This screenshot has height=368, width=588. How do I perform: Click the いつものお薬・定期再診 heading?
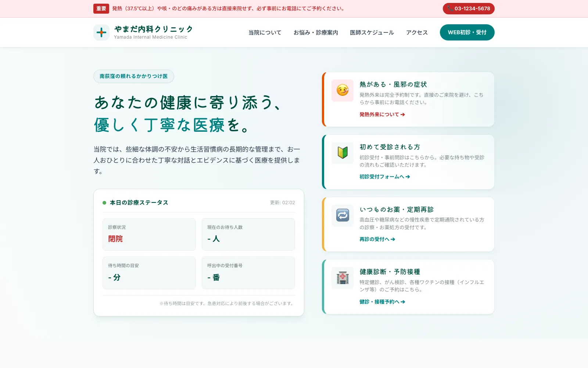pyautogui.click(x=397, y=209)
